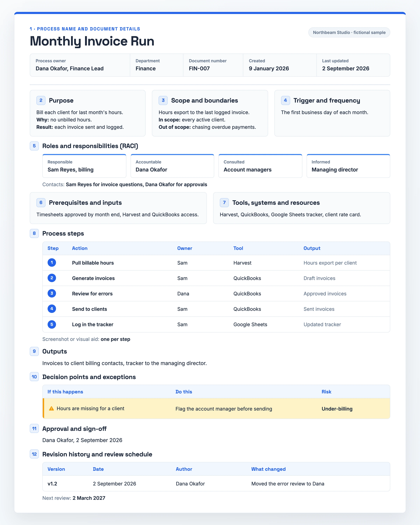420x525 pixels.
Task: Click the section 12 badge beside Revision history
Action: click(34, 454)
